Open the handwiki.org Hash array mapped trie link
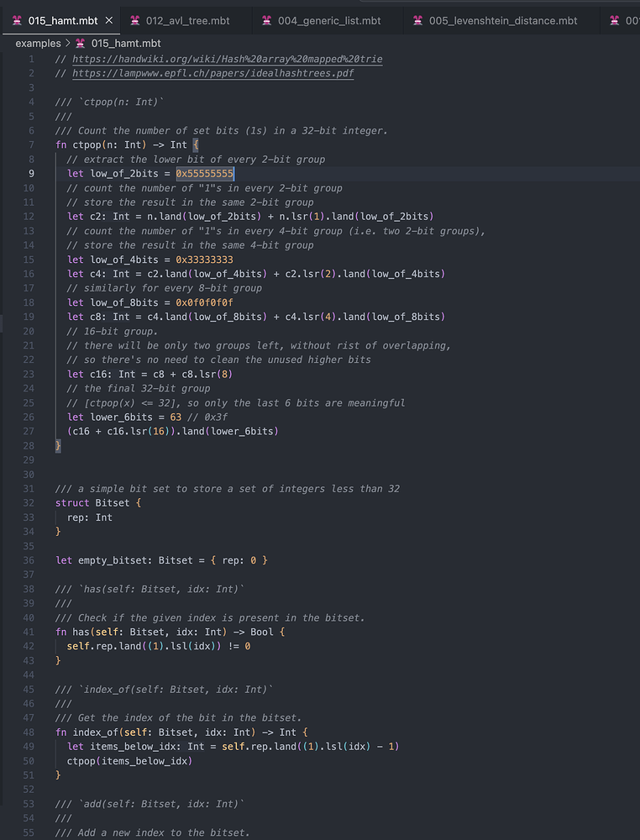The height and width of the screenshot is (840, 640). (227, 59)
